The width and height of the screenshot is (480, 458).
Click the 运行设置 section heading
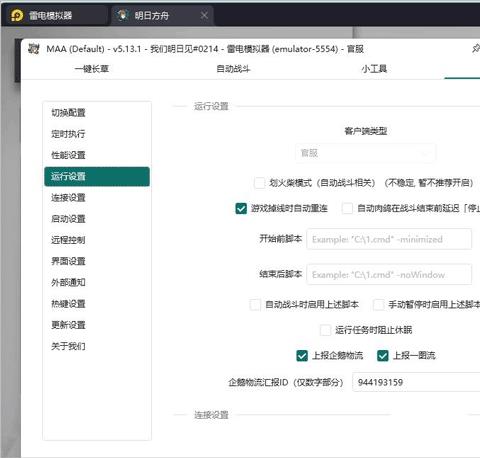pyautogui.click(x=211, y=106)
